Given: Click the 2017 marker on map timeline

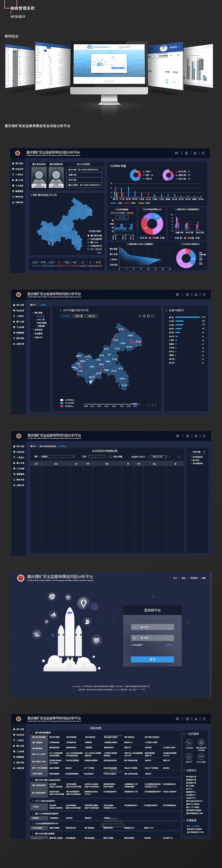Looking at the screenshot, I should [135, 404].
